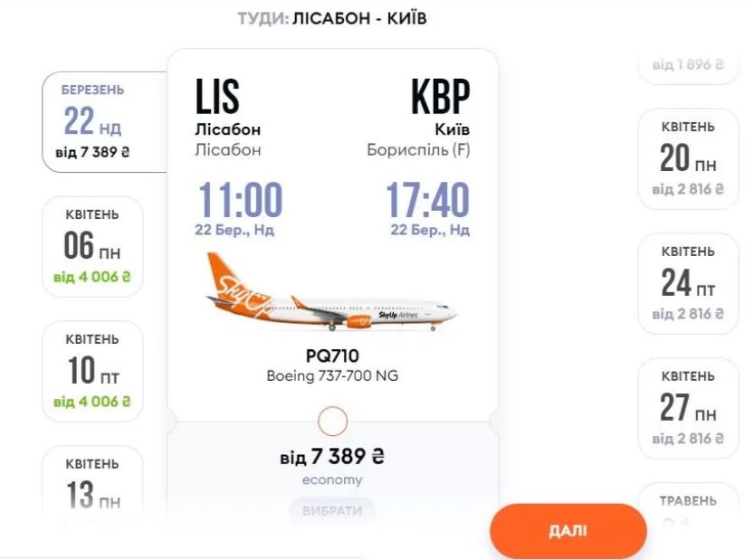754x560 pixels.
Task: Click the Boeing 737-700 NG aircraft label
Action: [x=332, y=375]
